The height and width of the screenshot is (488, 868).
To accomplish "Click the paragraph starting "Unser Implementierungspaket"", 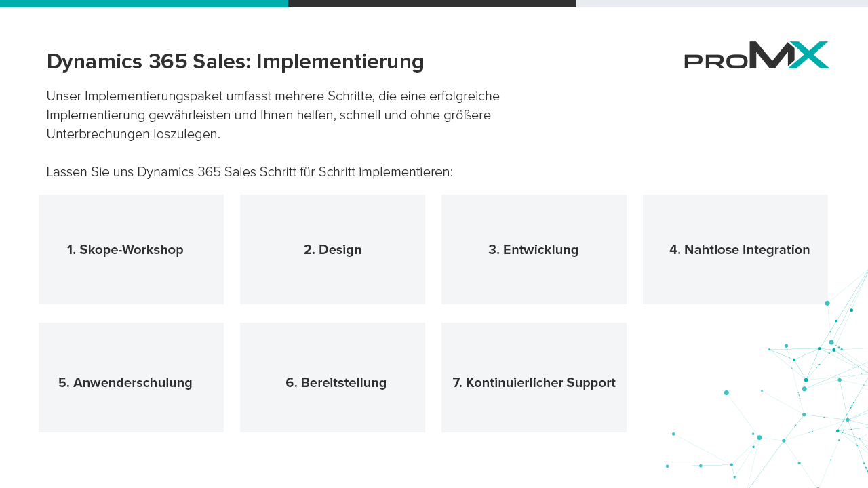I will tap(273, 115).
